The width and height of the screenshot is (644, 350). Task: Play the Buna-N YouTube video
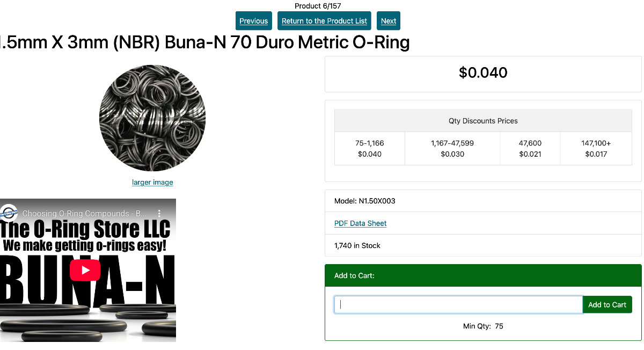[86, 270]
